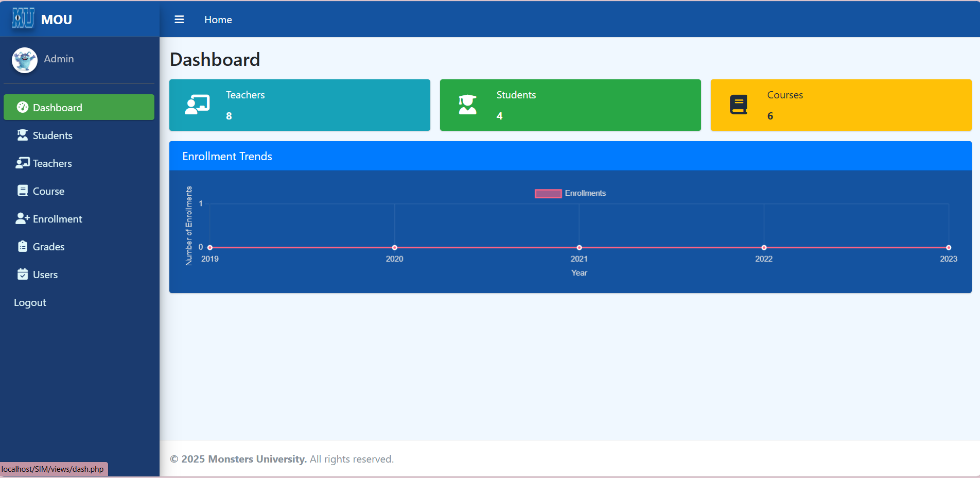Click the Teachers card title text
Screen dimensions: 980x478
(245, 95)
